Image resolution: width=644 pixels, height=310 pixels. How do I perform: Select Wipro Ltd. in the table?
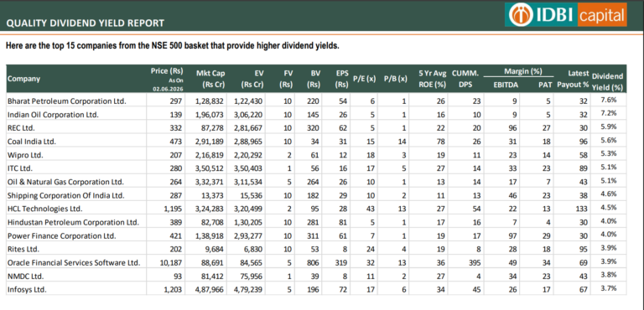click(x=25, y=155)
